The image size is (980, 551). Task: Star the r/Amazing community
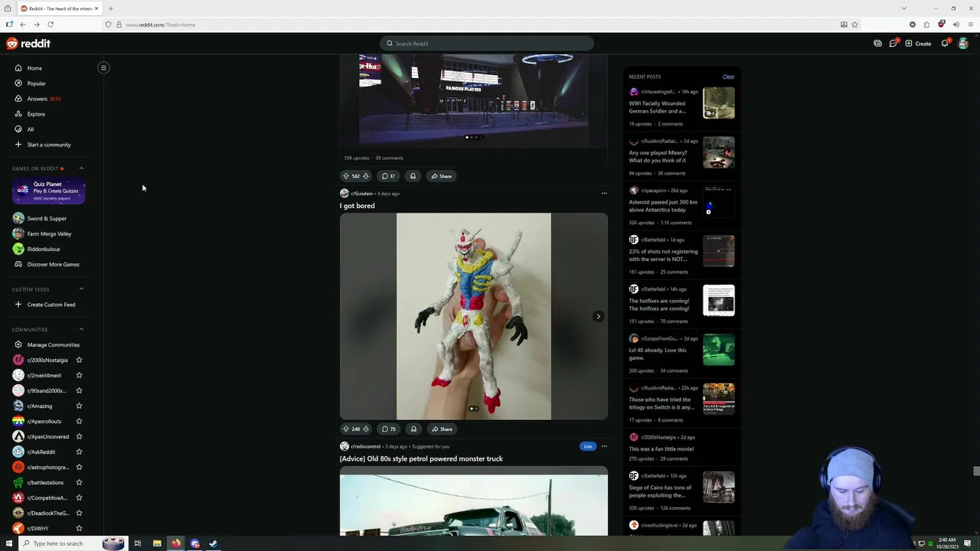[79, 406]
